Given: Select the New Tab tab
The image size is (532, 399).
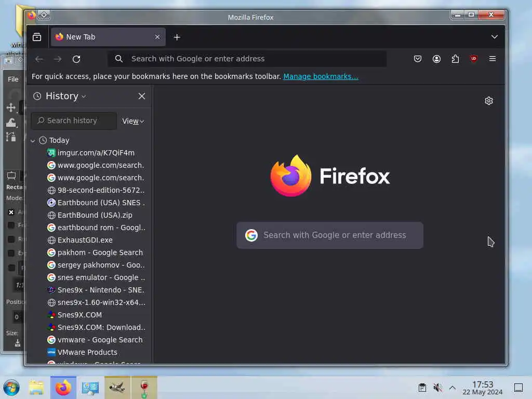Looking at the screenshot, I should (108, 37).
